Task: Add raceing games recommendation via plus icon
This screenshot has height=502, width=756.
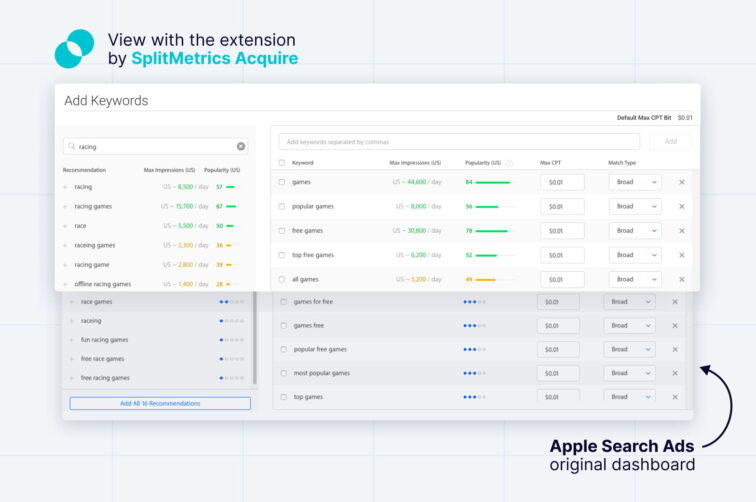Action: [x=65, y=245]
